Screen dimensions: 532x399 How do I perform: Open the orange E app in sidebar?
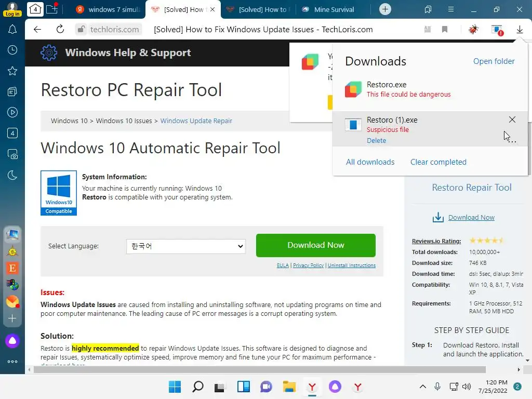12,268
